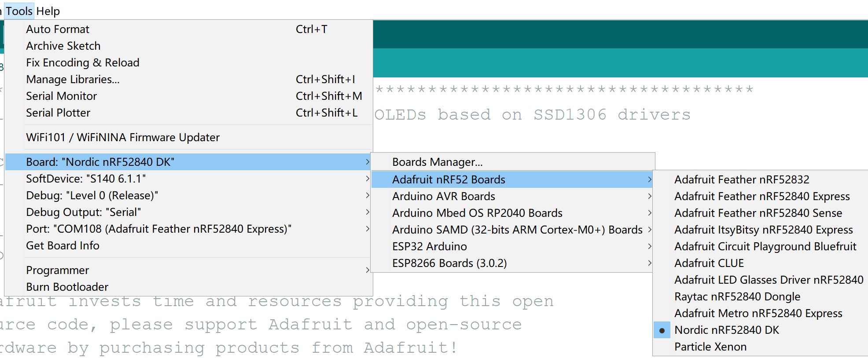Select Burn Bootloader

(188, 287)
